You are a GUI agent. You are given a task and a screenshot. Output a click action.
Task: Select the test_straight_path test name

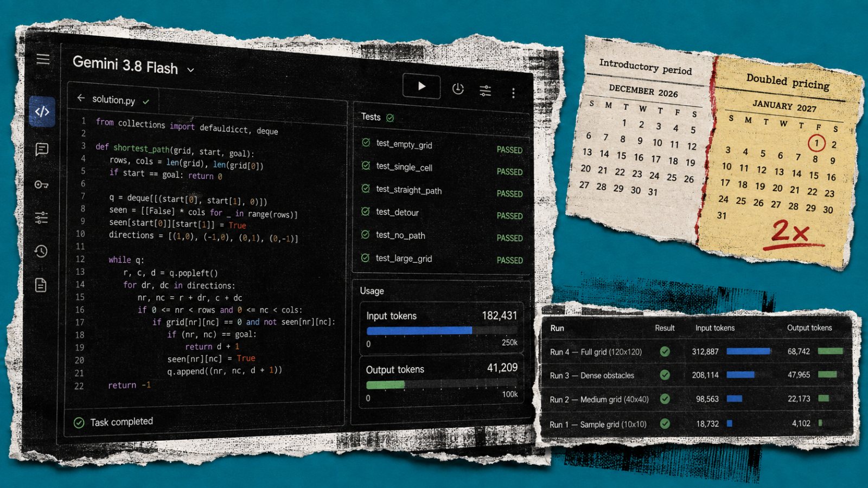point(409,190)
